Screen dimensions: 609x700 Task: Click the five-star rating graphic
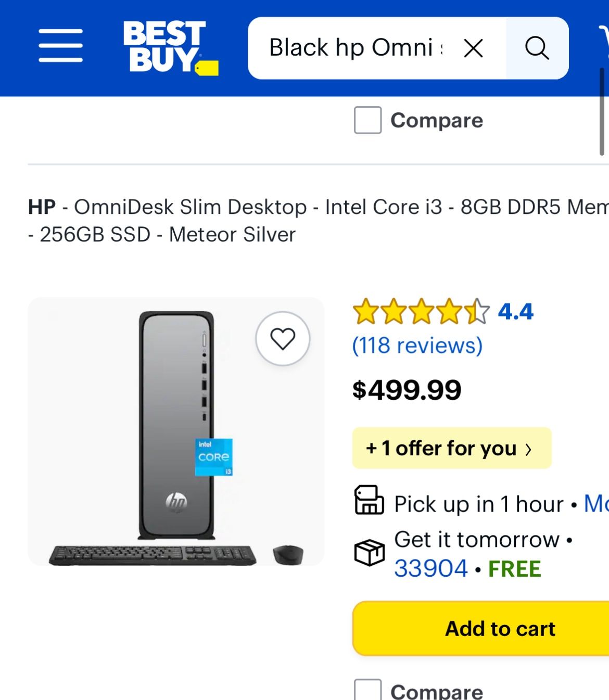click(421, 312)
